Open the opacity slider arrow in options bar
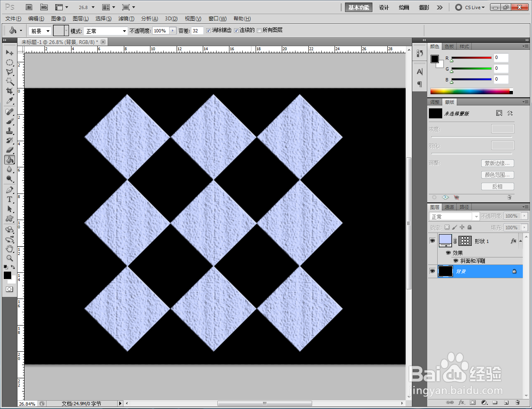The height and width of the screenshot is (409, 532). [173, 31]
